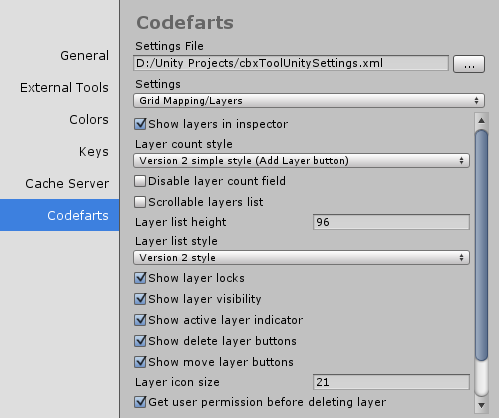The height and width of the screenshot is (418, 499).
Task: Enable Disable layer count field checkbox
Action: [140, 181]
